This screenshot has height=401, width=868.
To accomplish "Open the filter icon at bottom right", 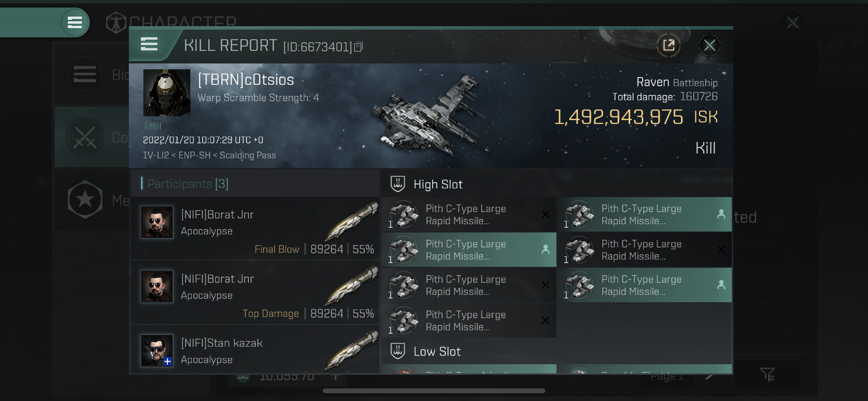I will coord(767,374).
